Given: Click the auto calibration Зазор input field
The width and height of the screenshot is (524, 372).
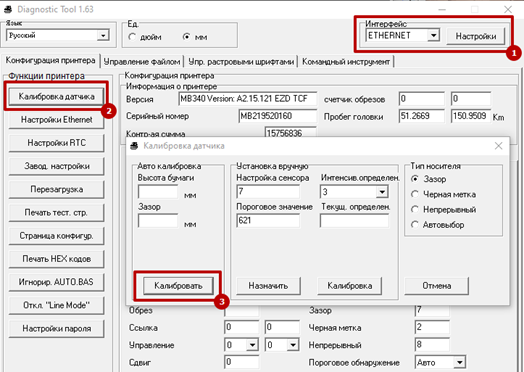Looking at the screenshot, I should 158,221.
